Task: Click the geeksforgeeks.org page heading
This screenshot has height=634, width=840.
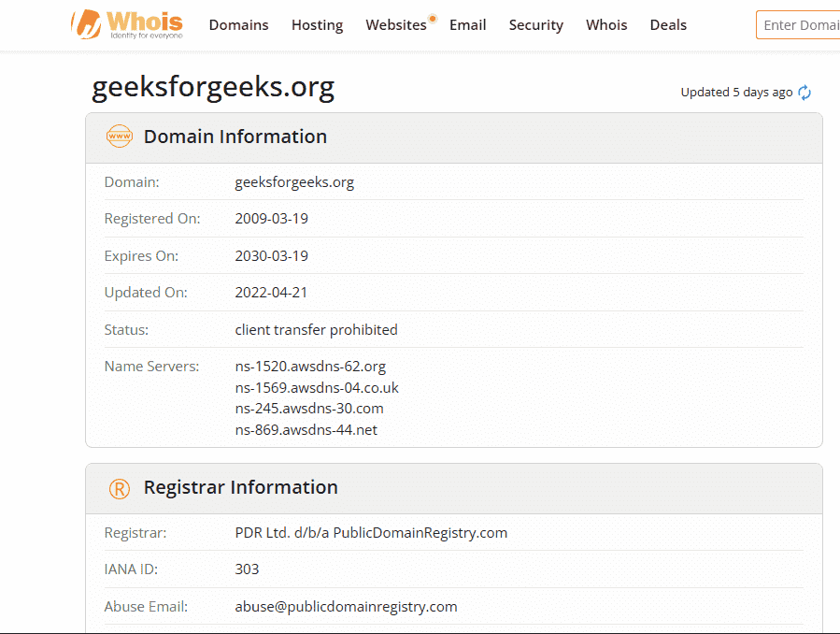Action: (213, 87)
